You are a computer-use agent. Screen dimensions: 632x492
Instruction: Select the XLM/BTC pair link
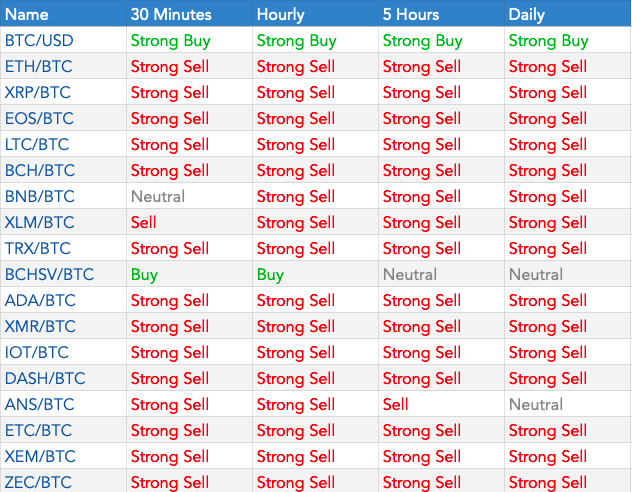[x=39, y=223]
